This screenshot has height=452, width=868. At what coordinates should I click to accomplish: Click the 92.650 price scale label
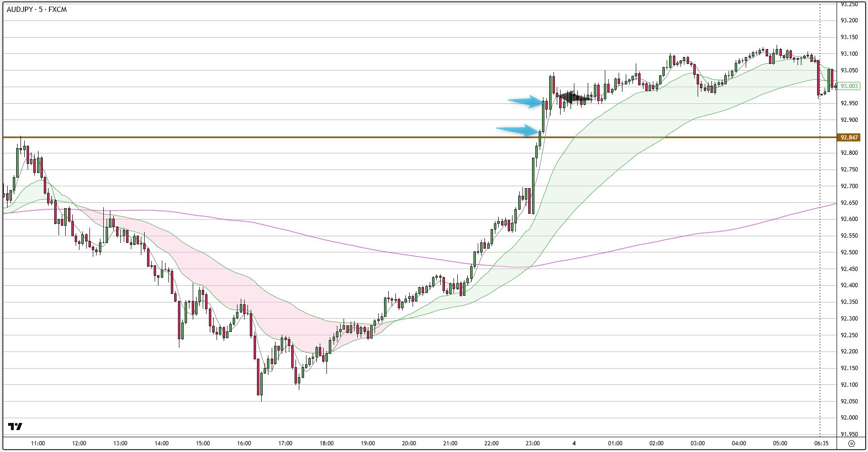(x=849, y=203)
